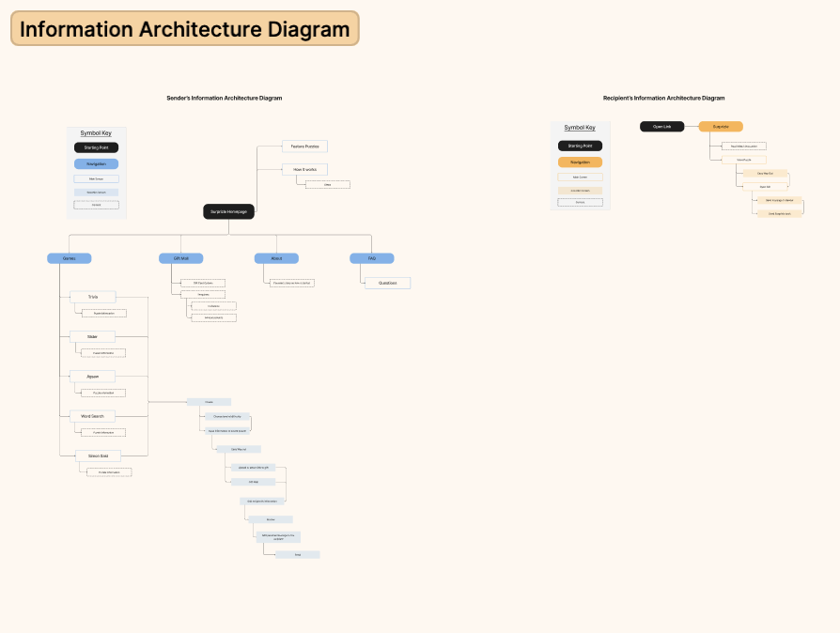Click the blue Games navigation node

70,258
